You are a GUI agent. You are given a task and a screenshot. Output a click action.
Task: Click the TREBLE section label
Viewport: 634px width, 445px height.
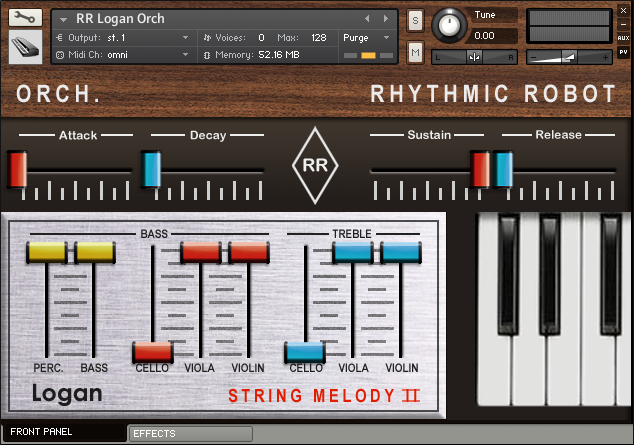click(x=352, y=234)
